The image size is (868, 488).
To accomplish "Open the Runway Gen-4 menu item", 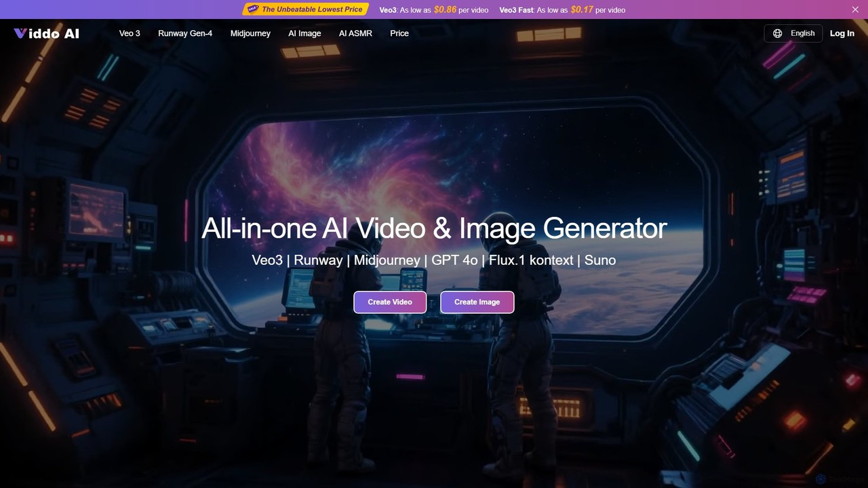I will (185, 33).
